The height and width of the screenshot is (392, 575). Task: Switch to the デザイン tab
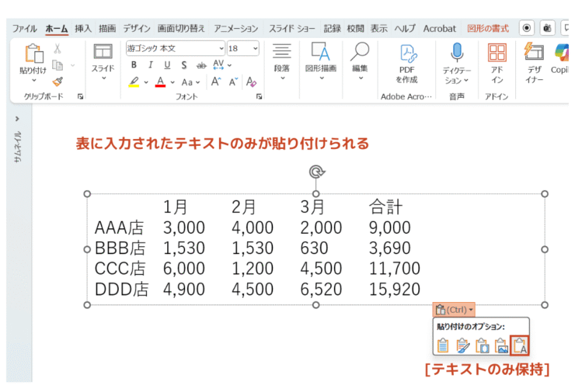(x=137, y=28)
